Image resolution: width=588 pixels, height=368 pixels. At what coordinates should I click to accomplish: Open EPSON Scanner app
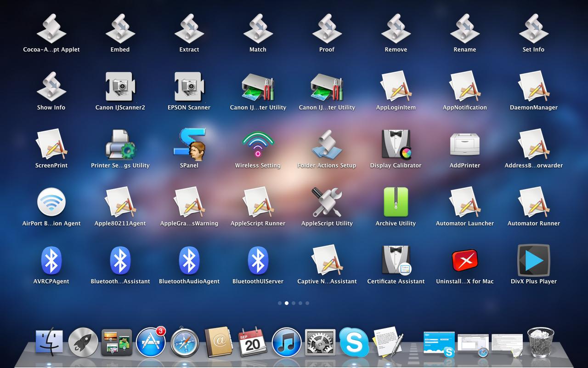pos(189,86)
